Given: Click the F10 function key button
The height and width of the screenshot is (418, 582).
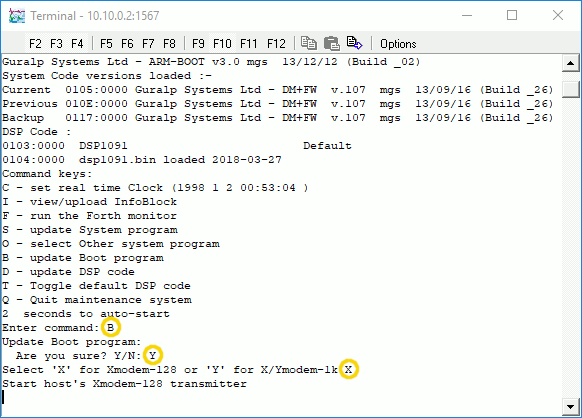Looking at the screenshot, I should (222, 44).
